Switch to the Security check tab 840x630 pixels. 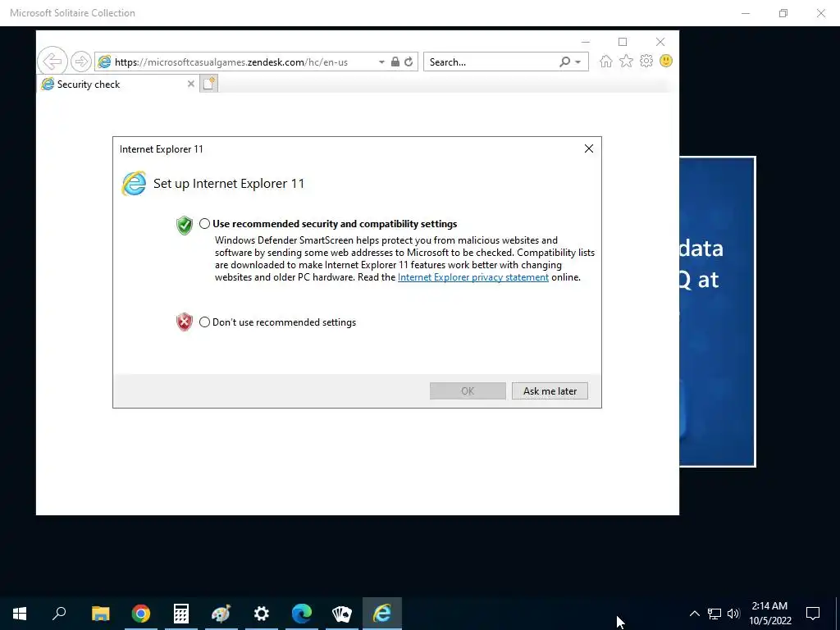[118, 84]
